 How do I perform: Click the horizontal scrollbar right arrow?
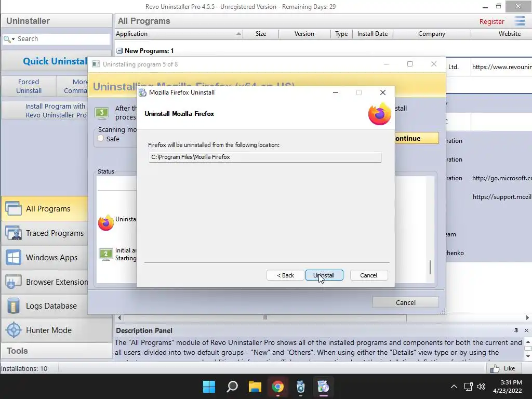[x=527, y=317]
